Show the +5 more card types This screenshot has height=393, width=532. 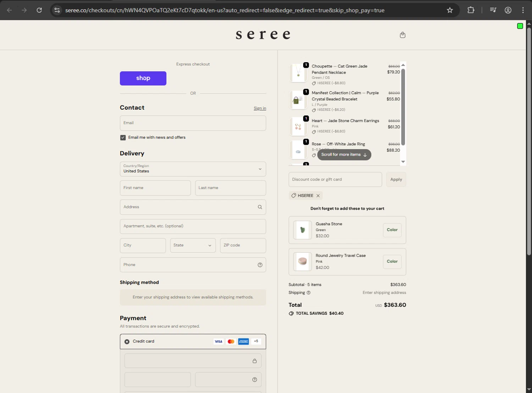click(x=256, y=342)
